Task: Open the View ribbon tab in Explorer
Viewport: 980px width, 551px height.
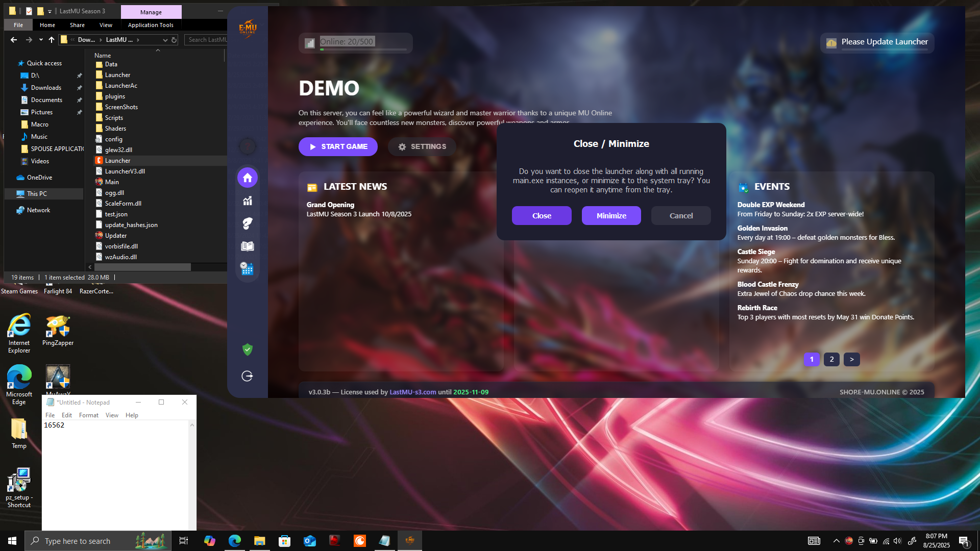Action: pos(106,25)
